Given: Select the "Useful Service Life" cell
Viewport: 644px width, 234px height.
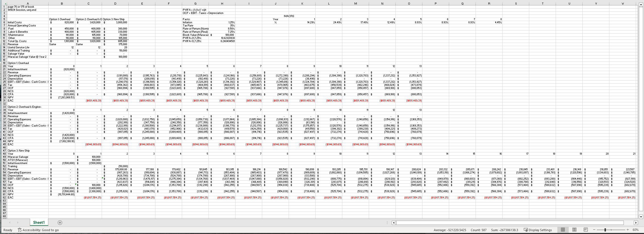Looking at the screenshot, I should (28, 47).
